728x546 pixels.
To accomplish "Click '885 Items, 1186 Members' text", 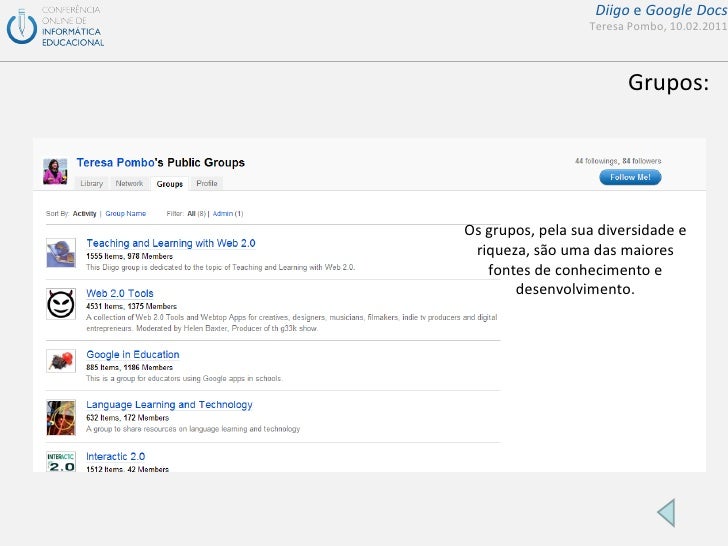I will tap(130, 367).
